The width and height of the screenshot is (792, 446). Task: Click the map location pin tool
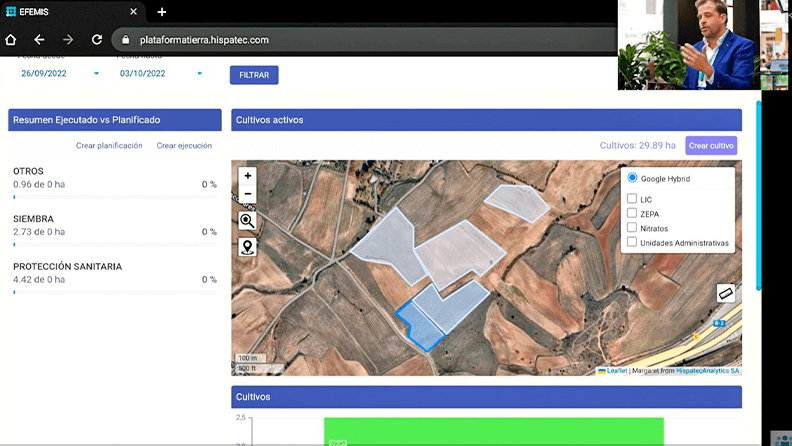(x=248, y=247)
